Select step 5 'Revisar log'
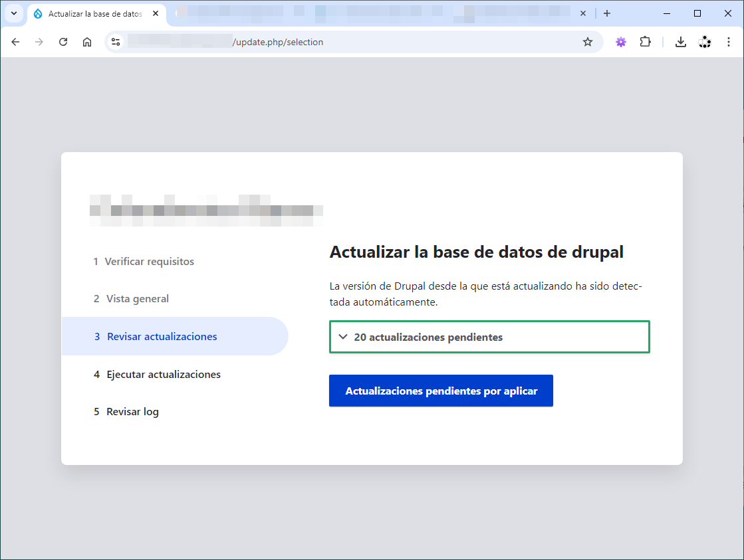Image resolution: width=744 pixels, height=560 pixels. tap(126, 412)
